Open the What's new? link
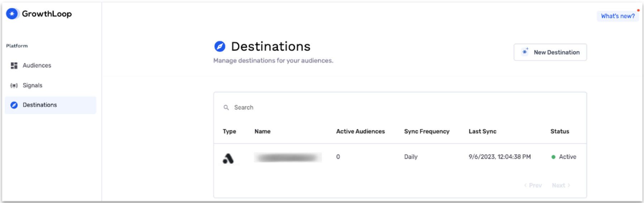This screenshot has height=203, width=644. [617, 16]
